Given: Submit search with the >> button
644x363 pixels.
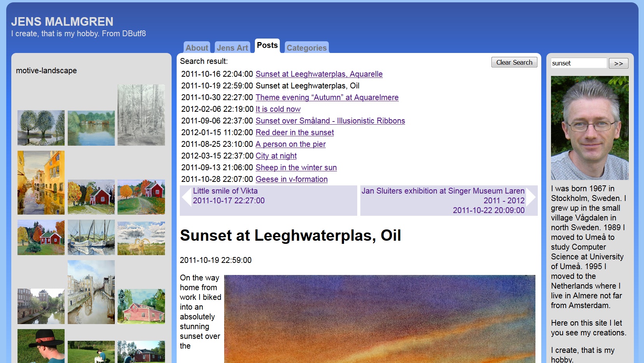Looking at the screenshot, I should [x=618, y=63].
